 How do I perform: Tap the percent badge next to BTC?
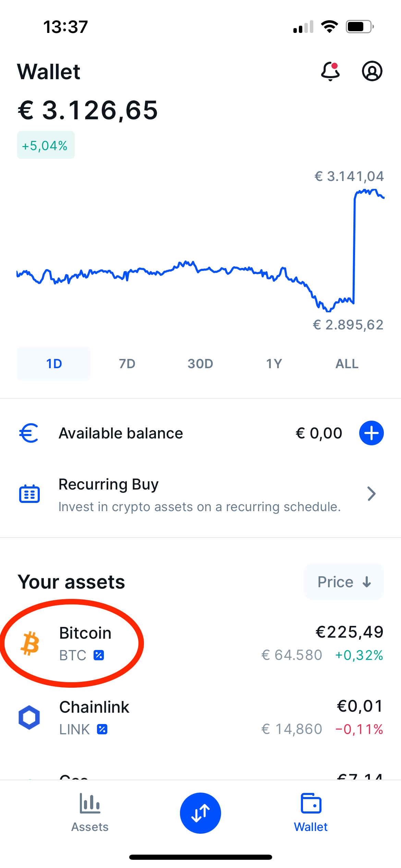tap(99, 655)
